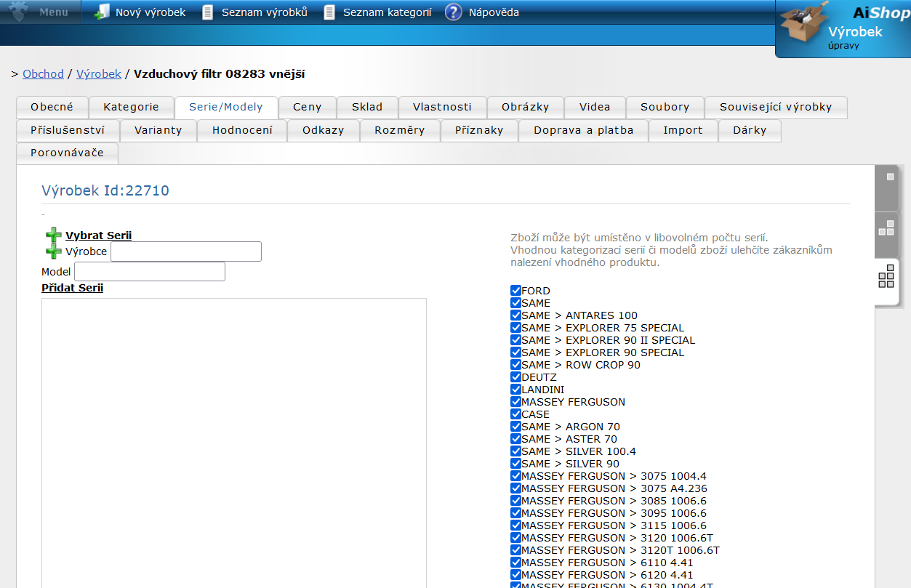The height and width of the screenshot is (588, 911).
Task: Switch to the Dárky tab
Action: tap(750, 130)
